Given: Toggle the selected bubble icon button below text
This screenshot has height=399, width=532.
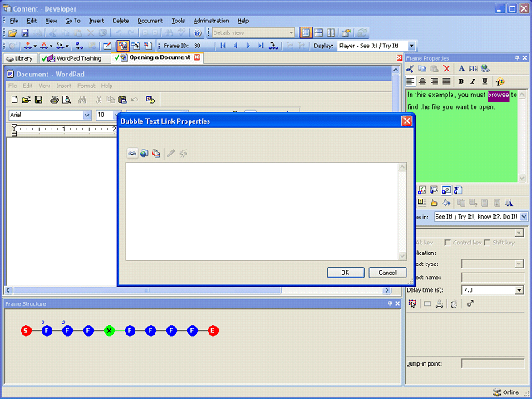Looking at the screenshot, I should pyautogui.click(x=446, y=190).
